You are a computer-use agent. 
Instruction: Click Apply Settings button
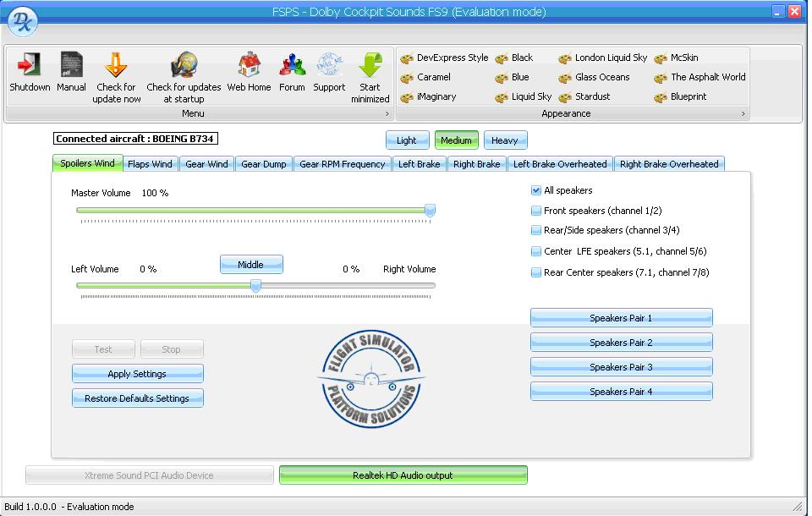click(137, 374)
